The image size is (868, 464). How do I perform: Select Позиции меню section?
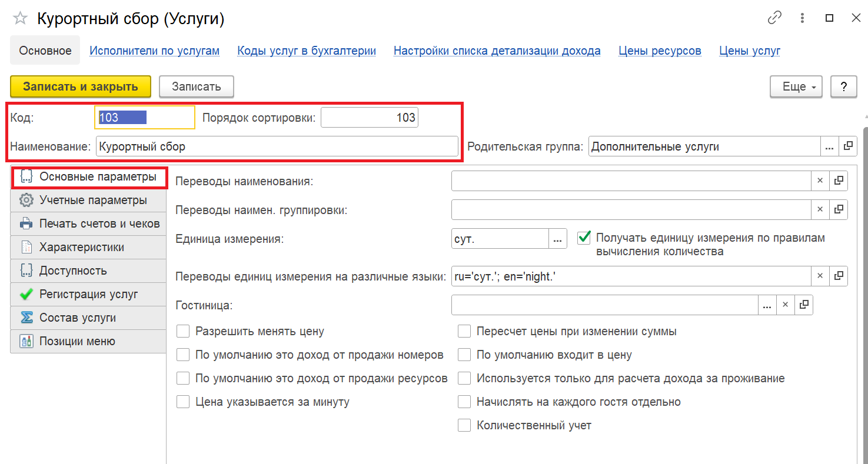point(88,341)
